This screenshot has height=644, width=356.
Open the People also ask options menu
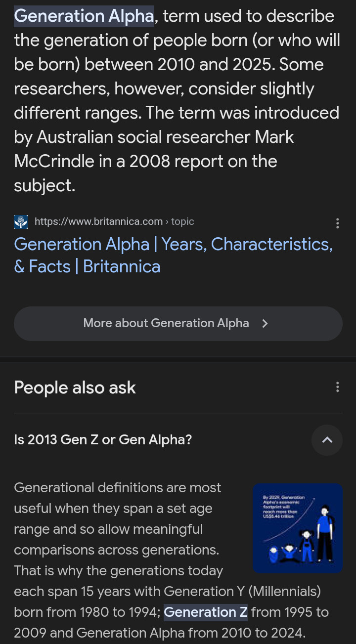coord(337,387)
